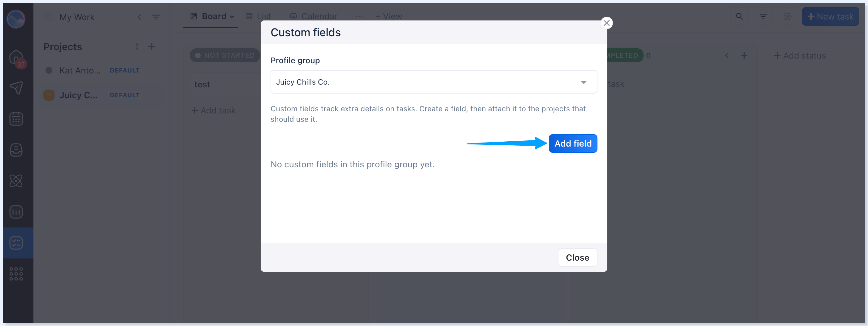Viewport: 868px width, 326px height.
Task: Open the calendar icon in left sidebar
Action: tap(16, 119)
